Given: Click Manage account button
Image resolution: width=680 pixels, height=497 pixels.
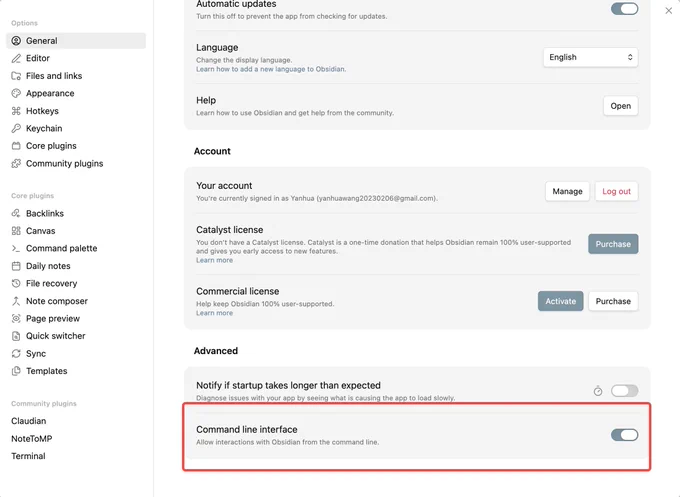Looking at the screenshot, I should click(567, 191).
